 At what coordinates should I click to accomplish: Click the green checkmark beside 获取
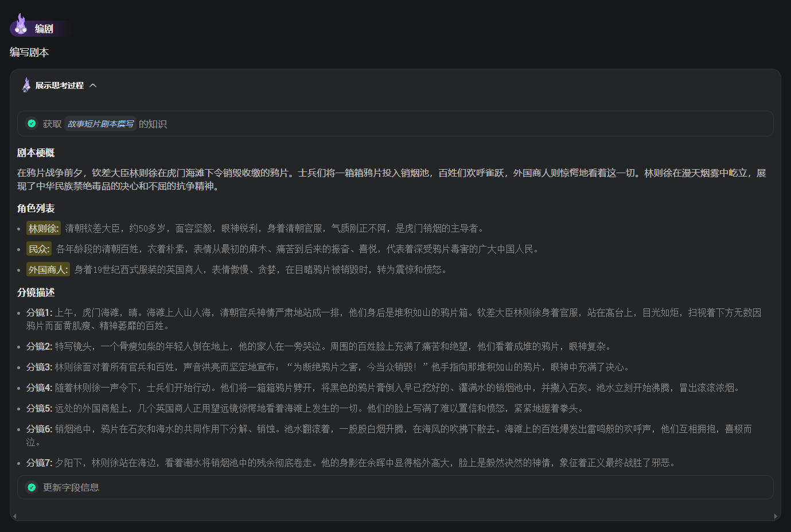pyautogui.click(x=32, y=123)
